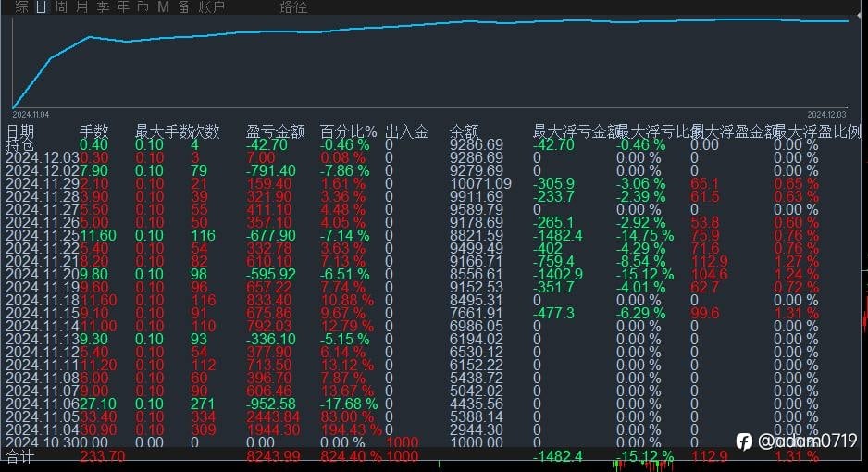Open the 币 currency tab
The image size is (868, 472).
pyautogui.click(x=143, y=6)
